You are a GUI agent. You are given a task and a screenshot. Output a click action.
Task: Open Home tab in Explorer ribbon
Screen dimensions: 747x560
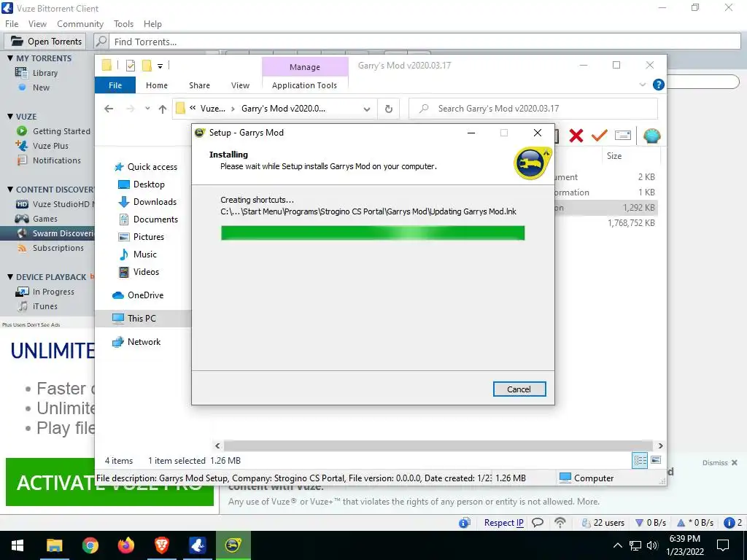coord(157,85)
